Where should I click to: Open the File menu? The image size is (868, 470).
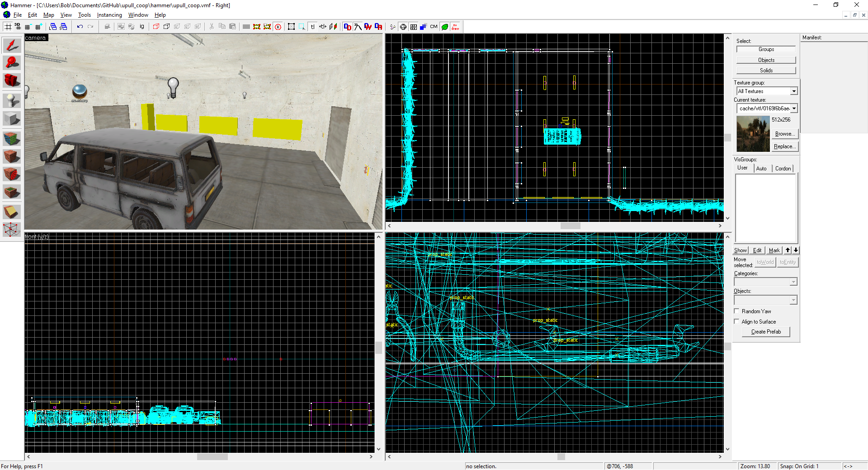click(18, 15)
